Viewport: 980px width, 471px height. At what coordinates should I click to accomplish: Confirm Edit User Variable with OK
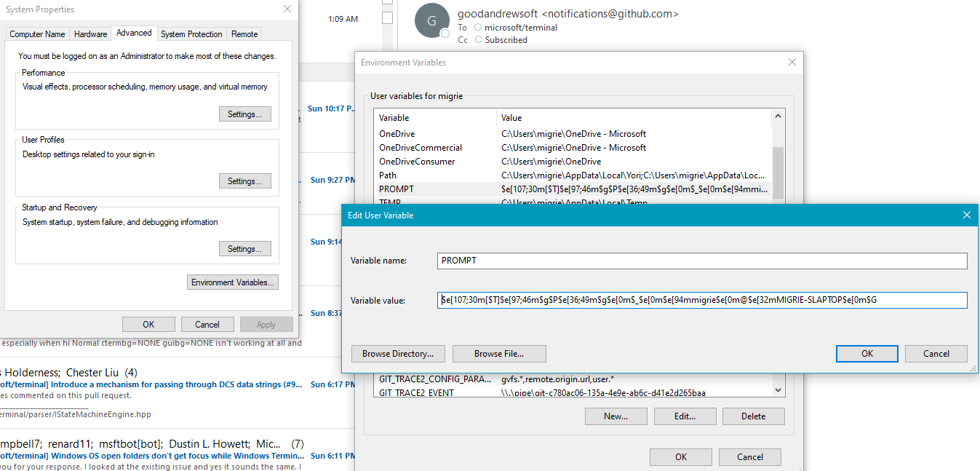pyautogui.click(x=867, y=354)
